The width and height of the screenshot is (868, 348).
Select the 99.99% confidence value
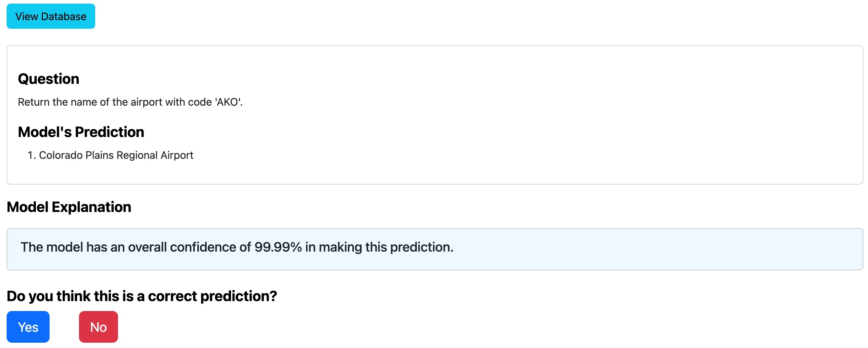pos(278,247)
